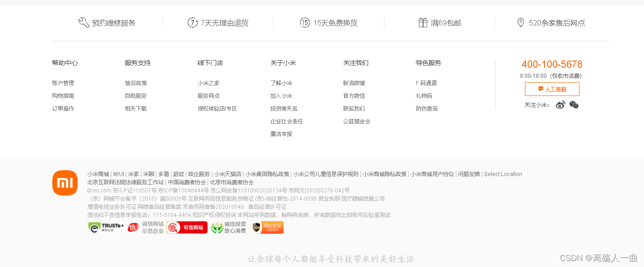Screen dimensions: 644x267
Task: Click the gift box icon for 满69包邮
Action: pyautogui.click(x=423, y=22)
